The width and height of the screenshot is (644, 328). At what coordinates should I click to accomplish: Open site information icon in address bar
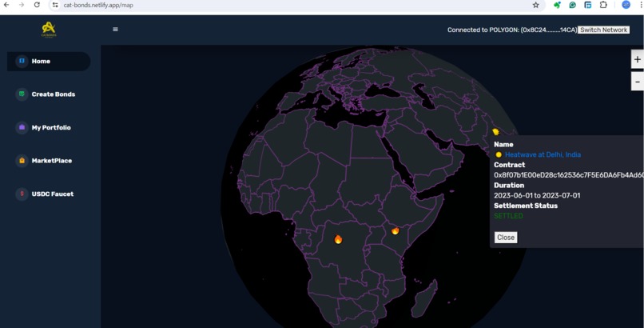[x=55, y=5]
